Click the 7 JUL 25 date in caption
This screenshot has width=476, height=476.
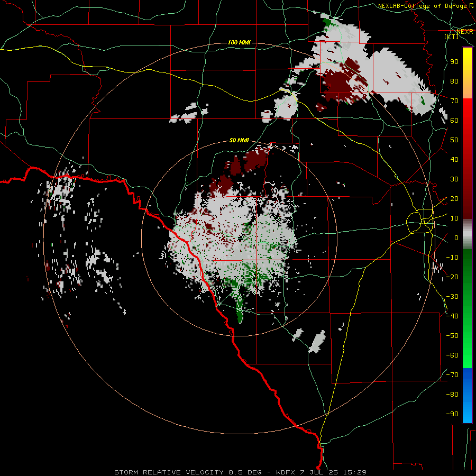pos(319,472)
